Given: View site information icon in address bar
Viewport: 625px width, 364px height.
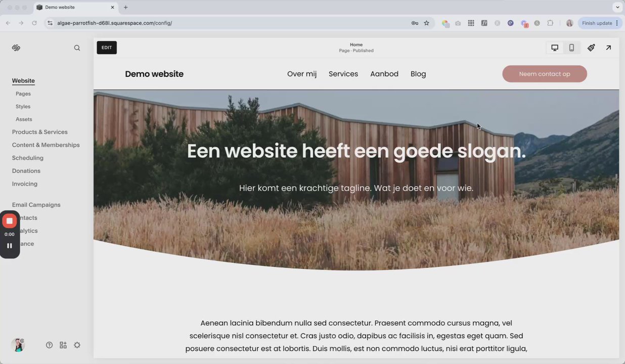Looking at the screenshot, I should [50, 23].
